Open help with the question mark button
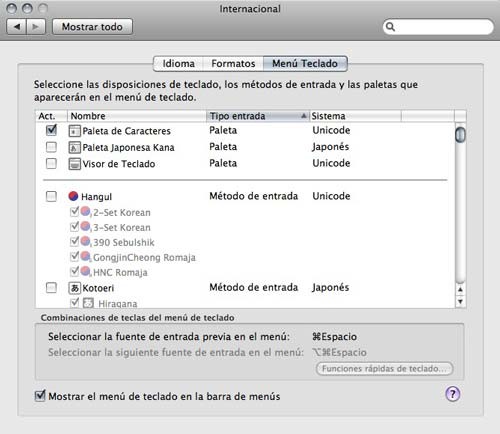The height and width of the screenshot is (434, 500). pos(453,394)
